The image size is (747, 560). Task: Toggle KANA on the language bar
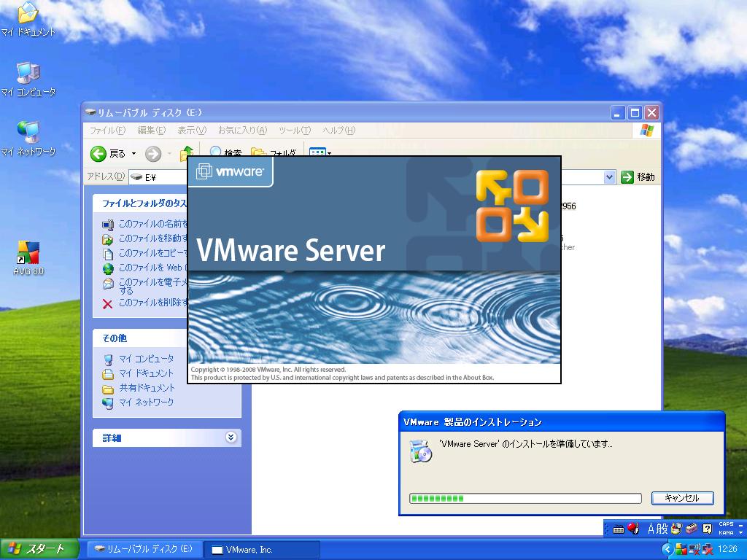726,533
